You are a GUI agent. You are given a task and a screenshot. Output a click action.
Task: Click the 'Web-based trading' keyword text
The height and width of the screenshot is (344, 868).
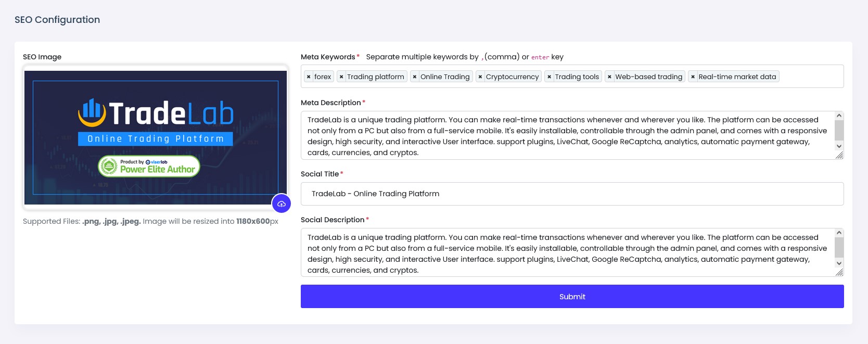648,77
